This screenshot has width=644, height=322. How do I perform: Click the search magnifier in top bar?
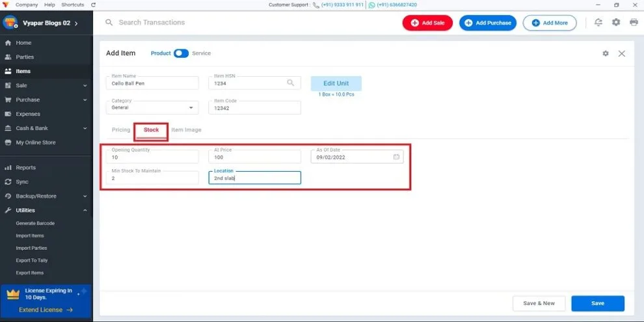tap(109, 23)
